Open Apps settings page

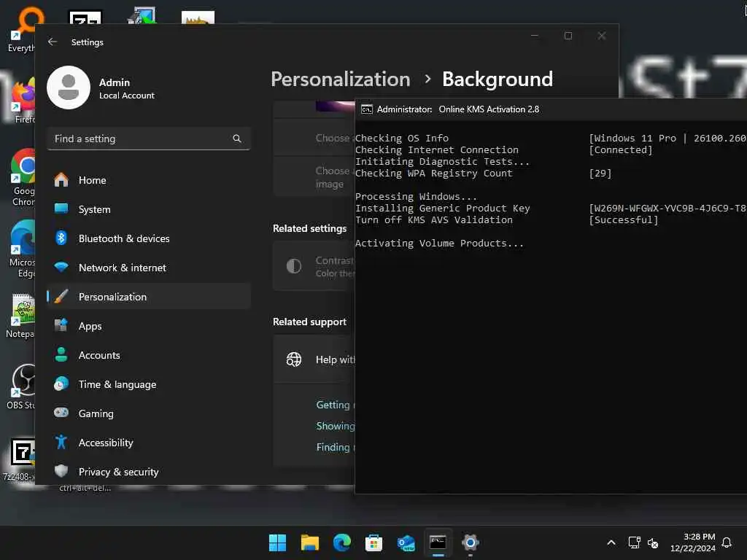coord(149,326)
